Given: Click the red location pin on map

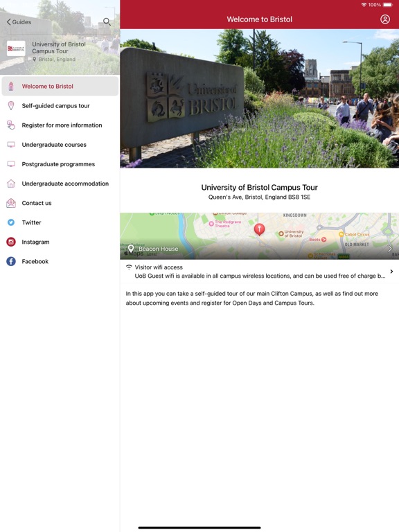Looking at the screenshot, I should (260, 229).
